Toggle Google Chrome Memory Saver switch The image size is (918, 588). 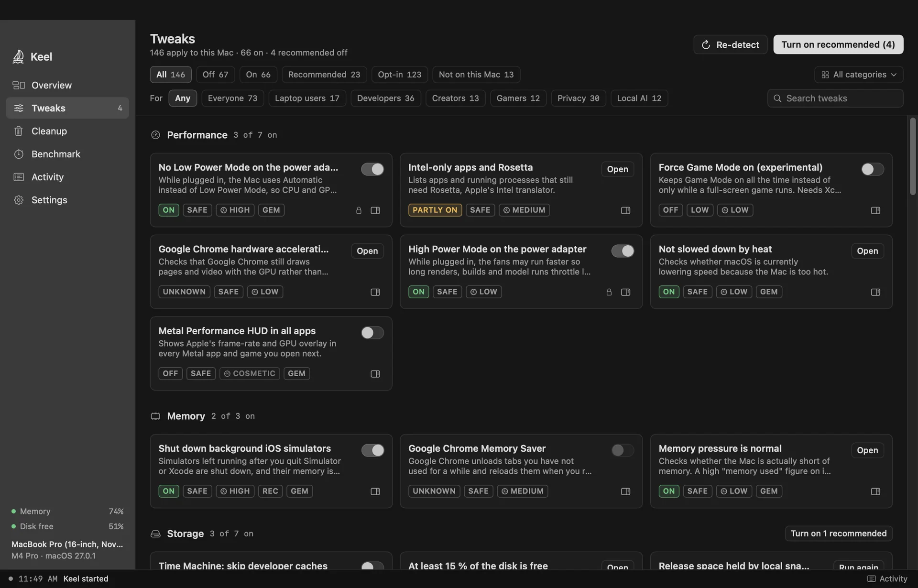coord(623,450)
